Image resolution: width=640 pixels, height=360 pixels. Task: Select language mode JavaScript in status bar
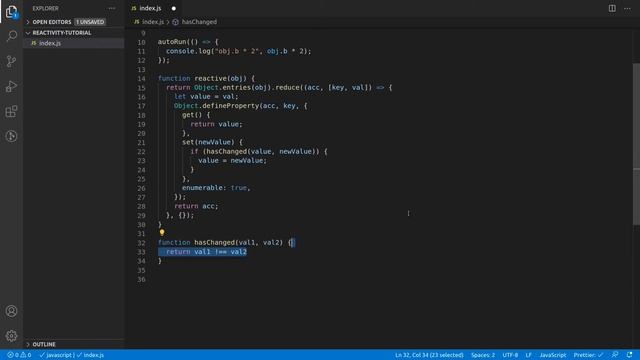click(x=553, y=355)
